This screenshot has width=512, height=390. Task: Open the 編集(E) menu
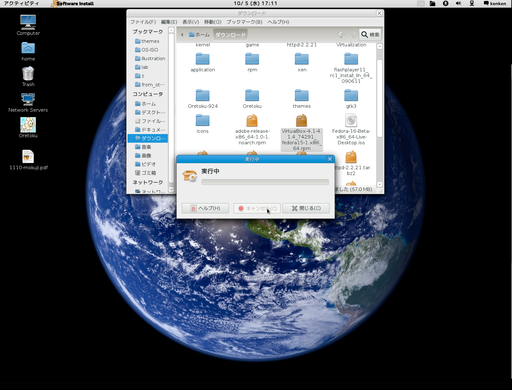pyautogui.click(x=169, y=22)
